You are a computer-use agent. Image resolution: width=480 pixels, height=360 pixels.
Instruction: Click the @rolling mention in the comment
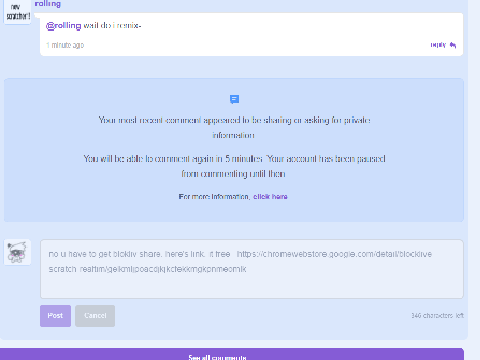63,26
